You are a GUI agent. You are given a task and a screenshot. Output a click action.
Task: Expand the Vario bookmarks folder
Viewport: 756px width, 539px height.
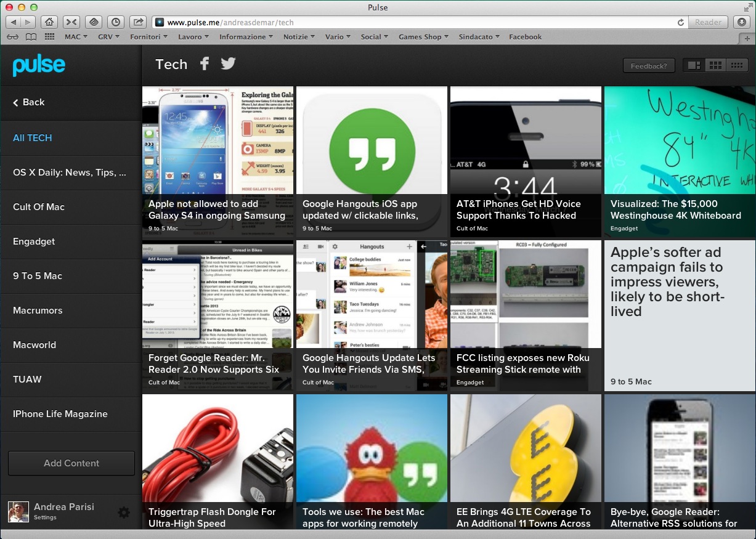pyautogui.click(x=338, y=37)
